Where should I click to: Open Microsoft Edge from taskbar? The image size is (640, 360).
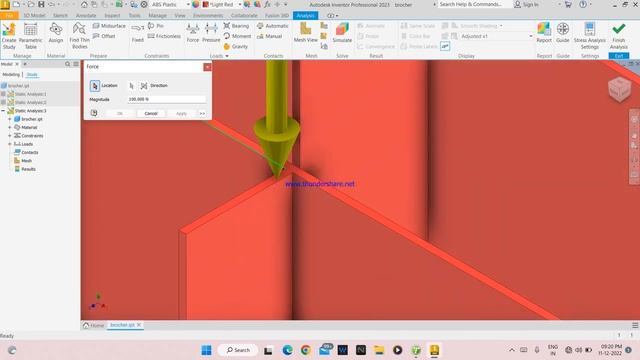coord(287,350)
